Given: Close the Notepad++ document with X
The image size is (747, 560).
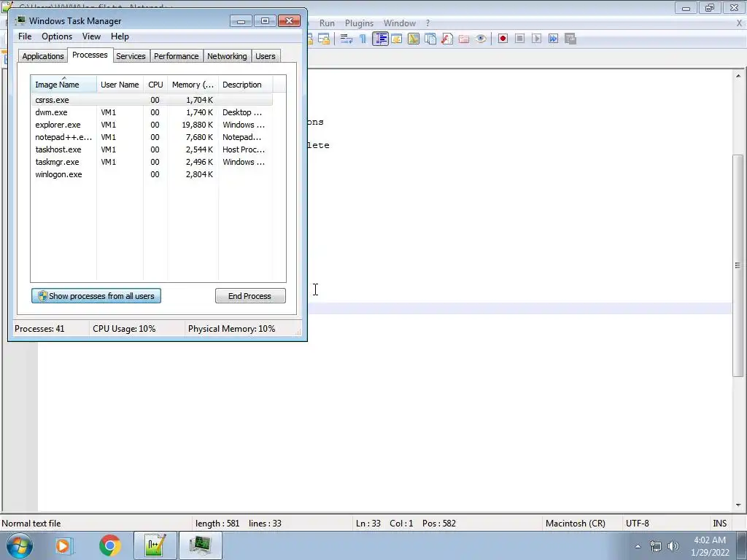Looking at the screenshot, I should [740, 23].
